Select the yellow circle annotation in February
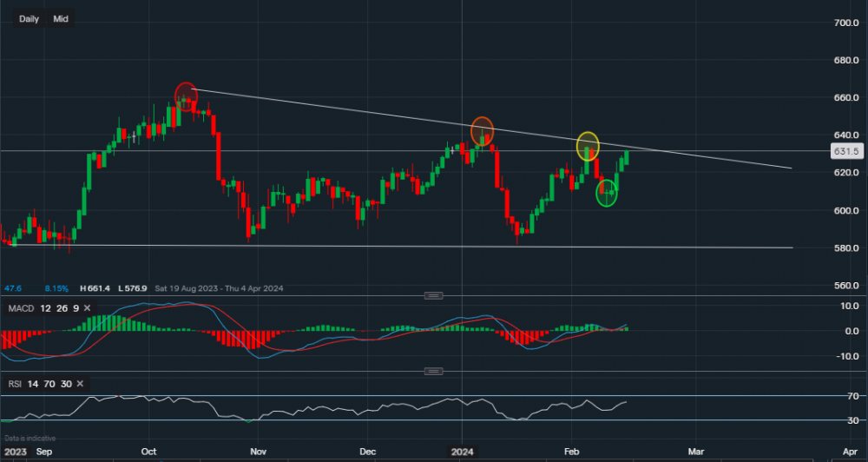 (x=588, y=144)
